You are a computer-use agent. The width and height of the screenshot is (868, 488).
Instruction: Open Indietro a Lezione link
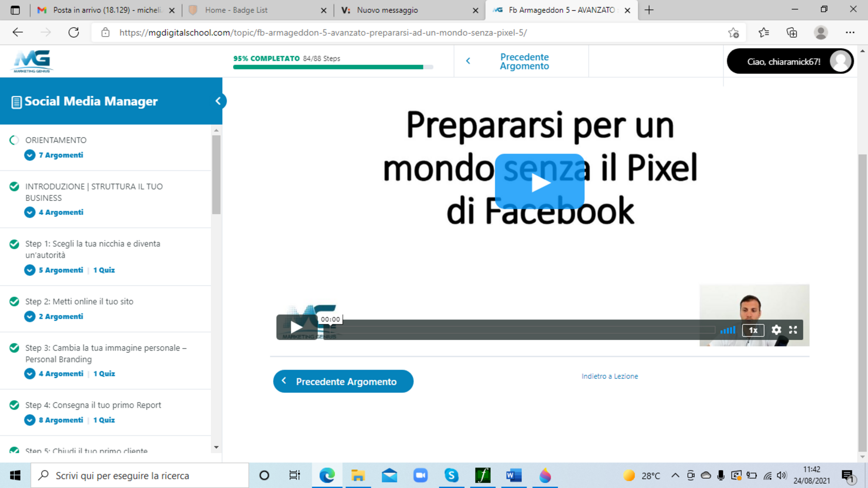[x=609, y=376]
